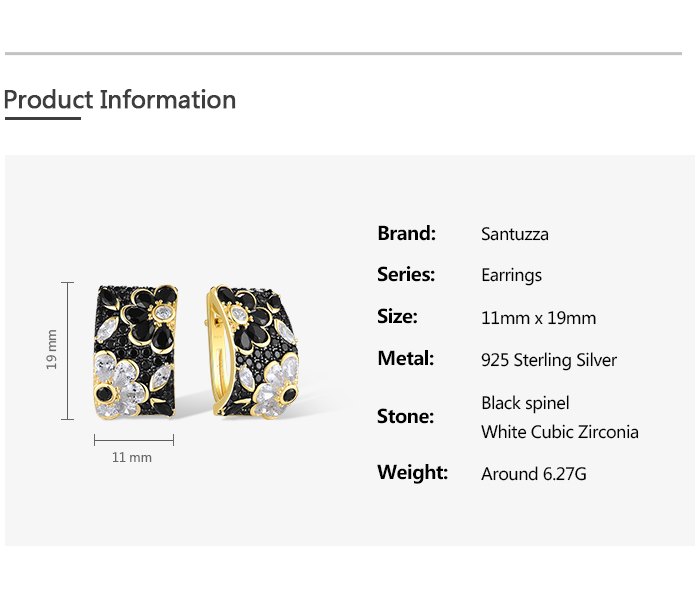The width and height of the screenshot is (700, 596).
Task: Select the Metal: label
Action: point(405,359)
